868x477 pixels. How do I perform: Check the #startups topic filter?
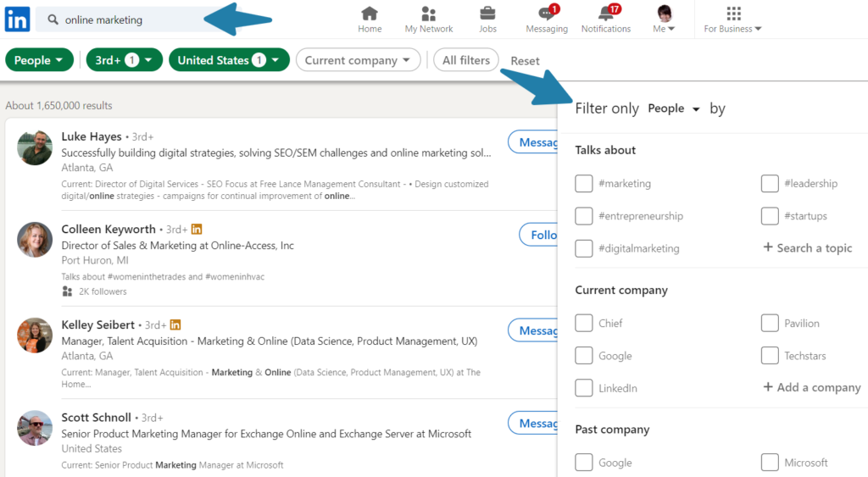coord(770,216)
